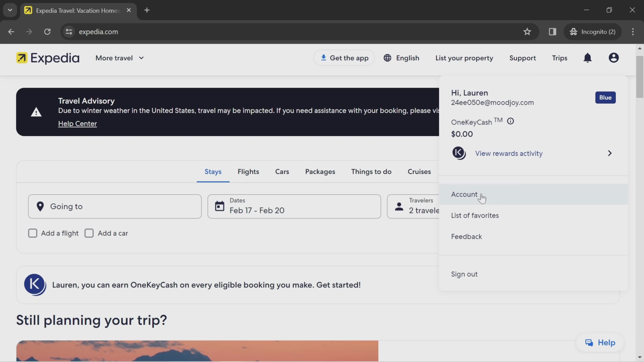Open the Packages tab
Viewport: 644px width, 362px height.
(x=320, y=172)
